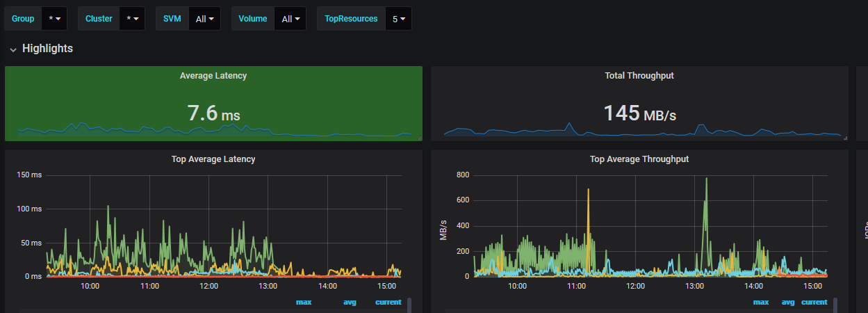Click the Average Latency panel title

point(213,76)
